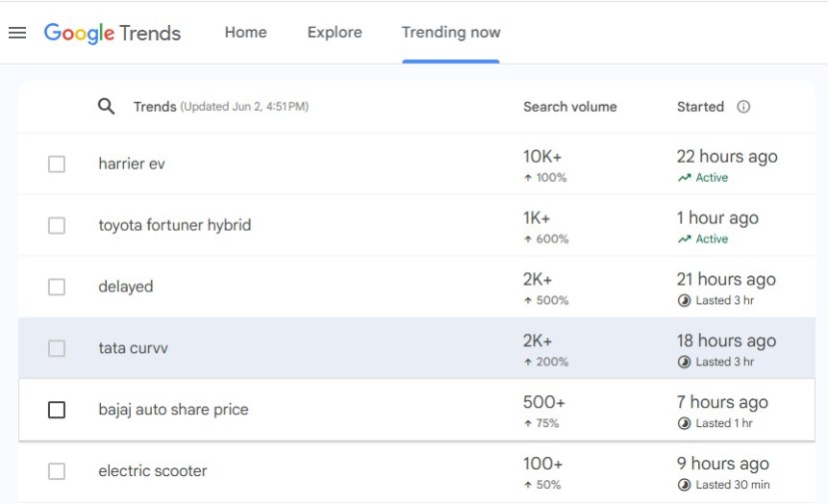Screen dimensions: 828x504
Task: Go to the Home tab
Action: pyautogui.click(x=246, y=33)
